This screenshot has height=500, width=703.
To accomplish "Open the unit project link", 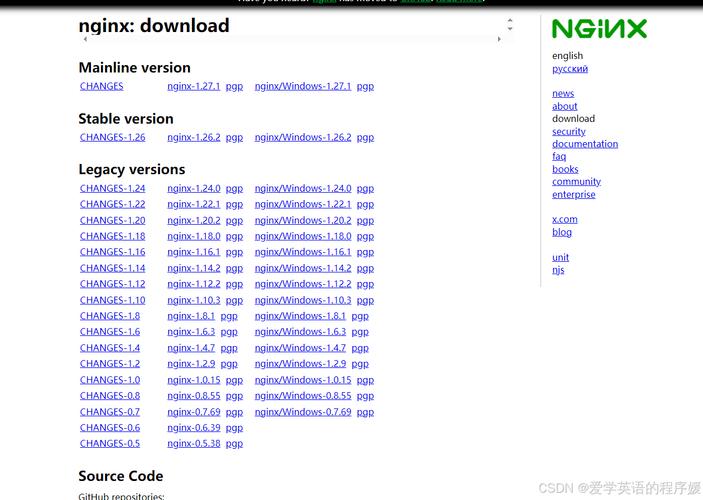I will tap(560, 257).
